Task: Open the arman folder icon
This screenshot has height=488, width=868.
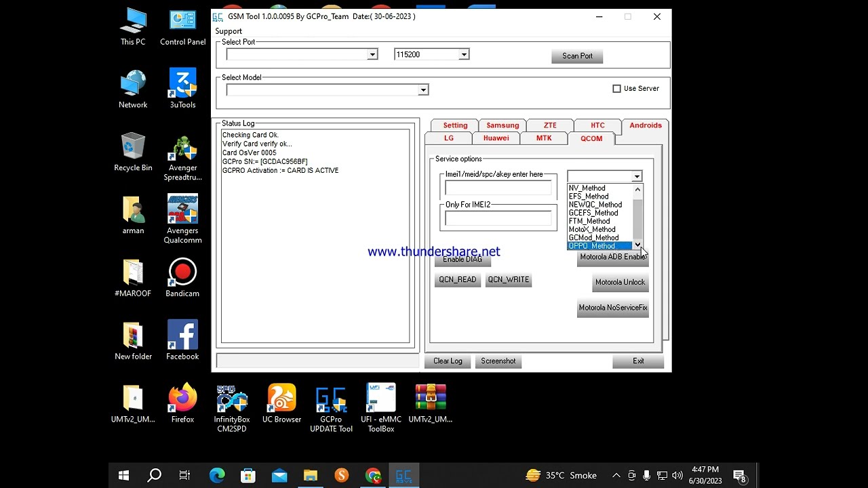Action: click(133, 216)
